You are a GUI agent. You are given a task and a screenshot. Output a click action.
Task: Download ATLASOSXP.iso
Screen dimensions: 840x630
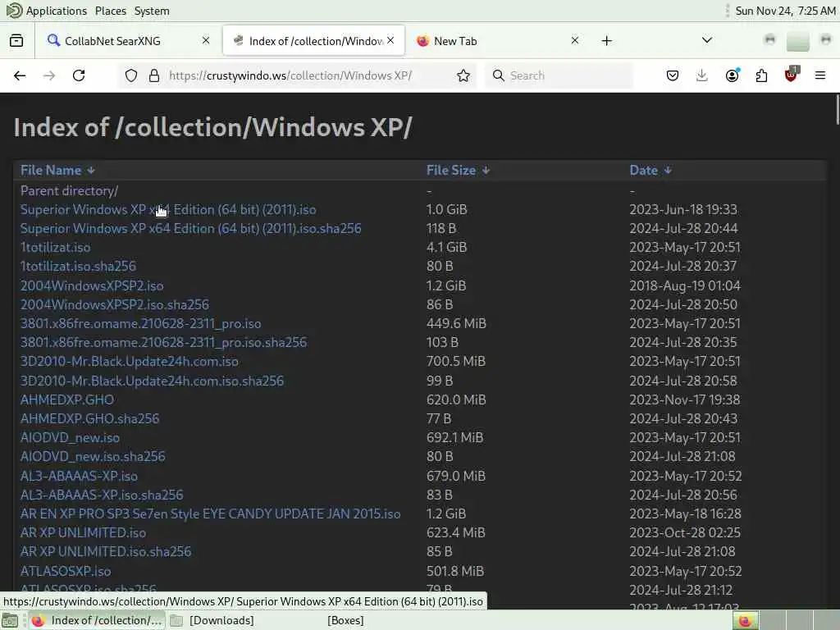point(66,571)
